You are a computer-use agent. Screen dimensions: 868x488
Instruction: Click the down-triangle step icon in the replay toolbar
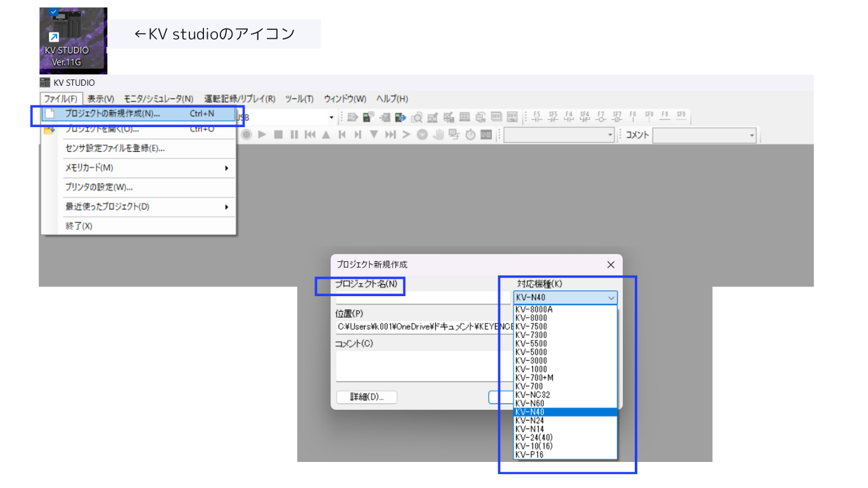(x=374, y=135)
